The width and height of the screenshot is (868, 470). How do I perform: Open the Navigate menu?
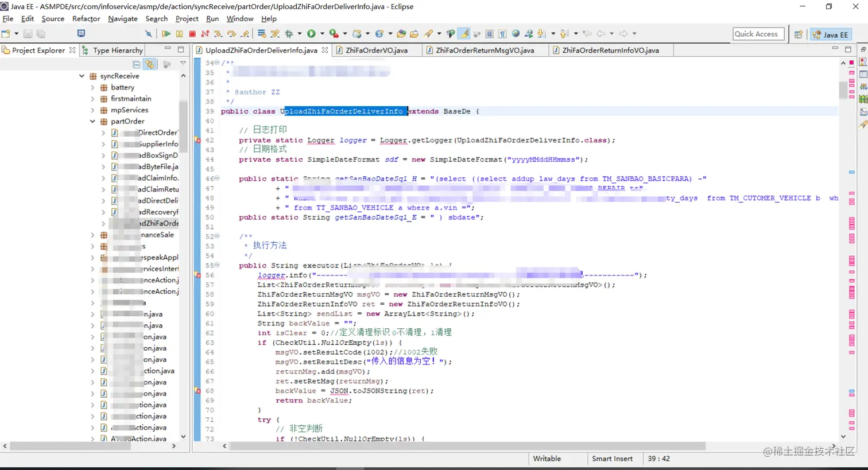click(123, 18)
